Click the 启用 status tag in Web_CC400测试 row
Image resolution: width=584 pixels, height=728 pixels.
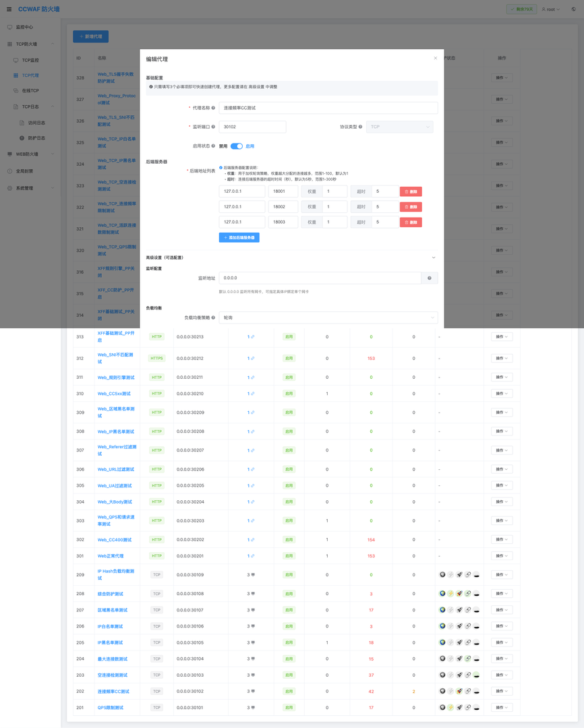pyautogui.click(x=289, y=539)
